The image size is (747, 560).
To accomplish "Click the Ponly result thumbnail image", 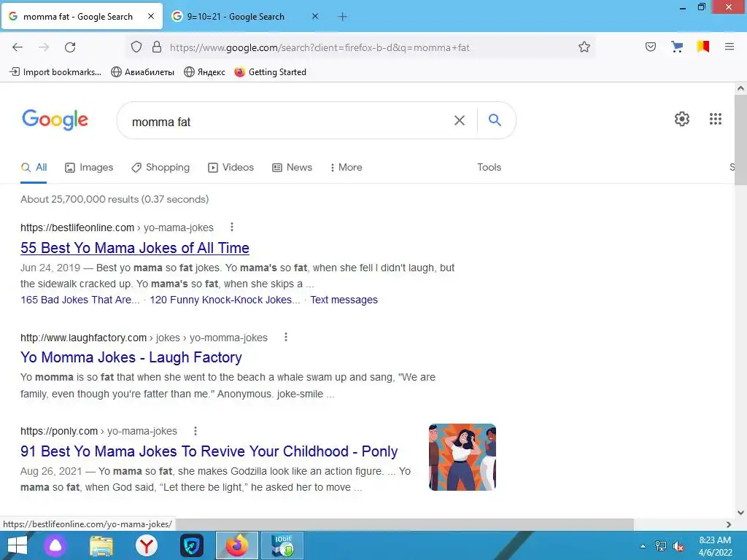I will pos(462,457).
